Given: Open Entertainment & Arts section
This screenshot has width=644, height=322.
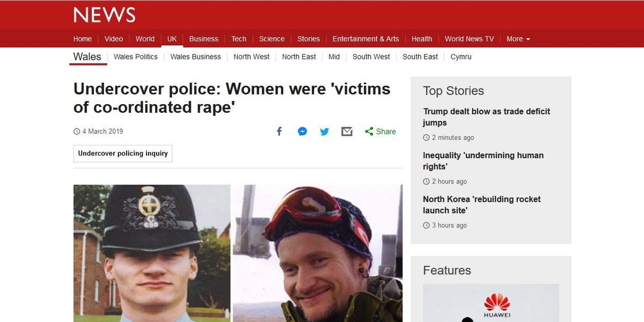Looking at the screenshot, I should 365,39.
